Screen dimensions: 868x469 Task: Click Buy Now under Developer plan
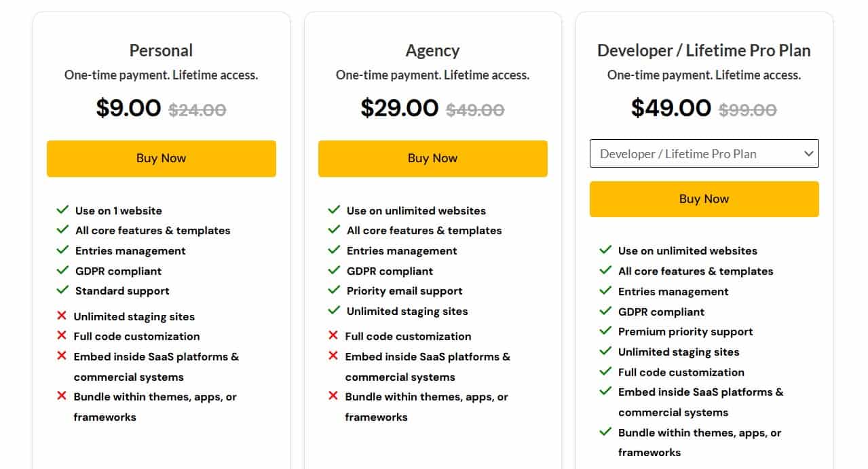pos(704,199)
